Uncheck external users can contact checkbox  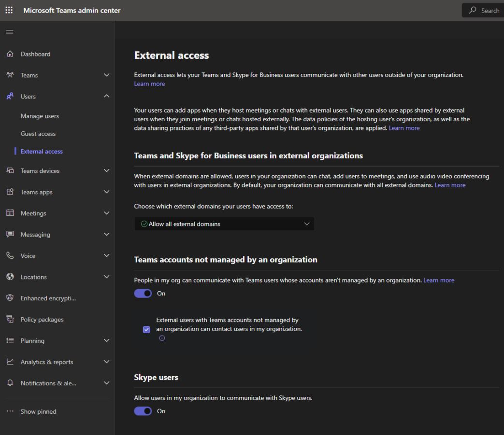pyautogui.click(x=146, y=329)
